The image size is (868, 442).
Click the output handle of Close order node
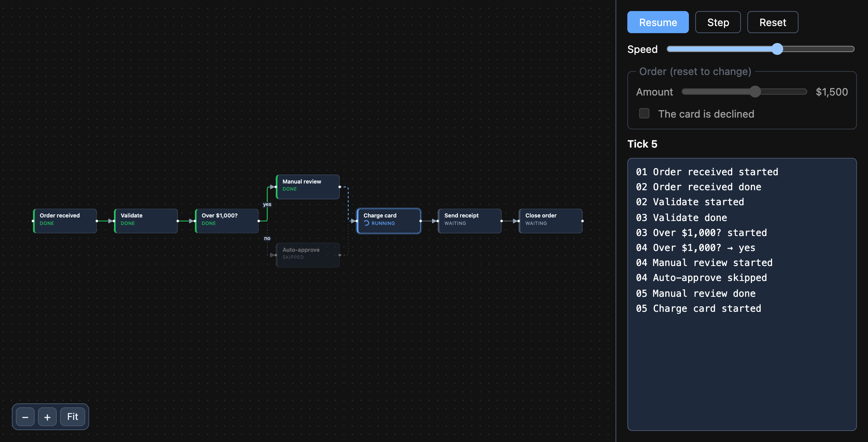pyautogui.click(x=582, y=221)
